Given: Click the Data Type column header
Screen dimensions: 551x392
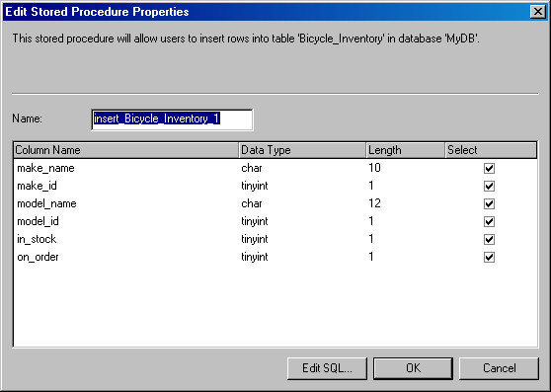Looking at the screenshot, I should (302, 150).
